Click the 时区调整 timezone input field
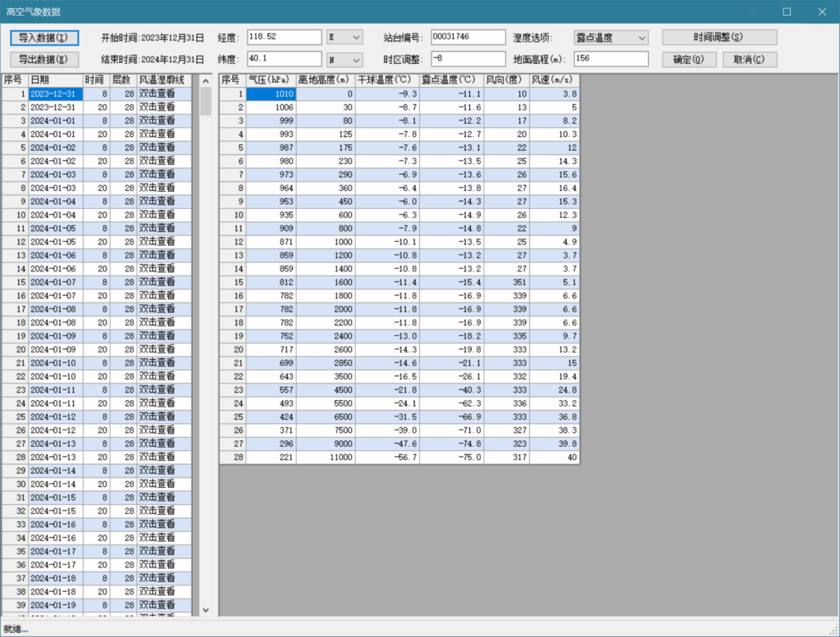 pyautogui.click(x=467, y=59)
